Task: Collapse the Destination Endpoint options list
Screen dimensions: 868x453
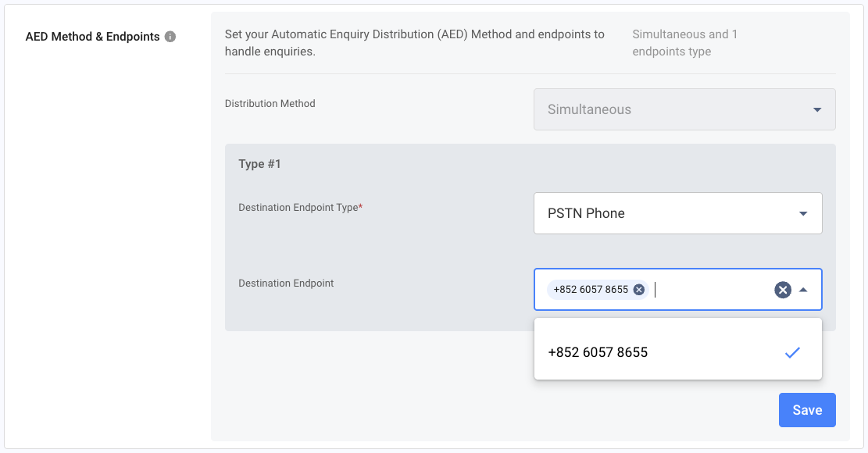Action: click(803, 290)
